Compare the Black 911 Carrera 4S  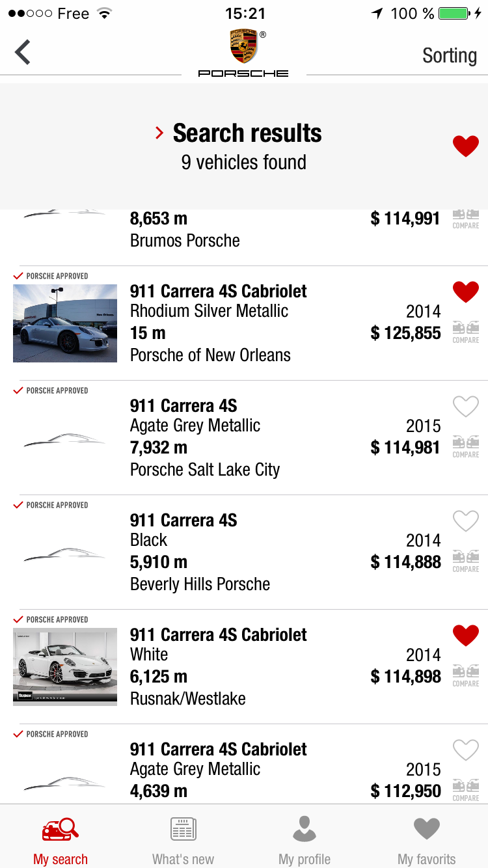[x=465, y=560]
